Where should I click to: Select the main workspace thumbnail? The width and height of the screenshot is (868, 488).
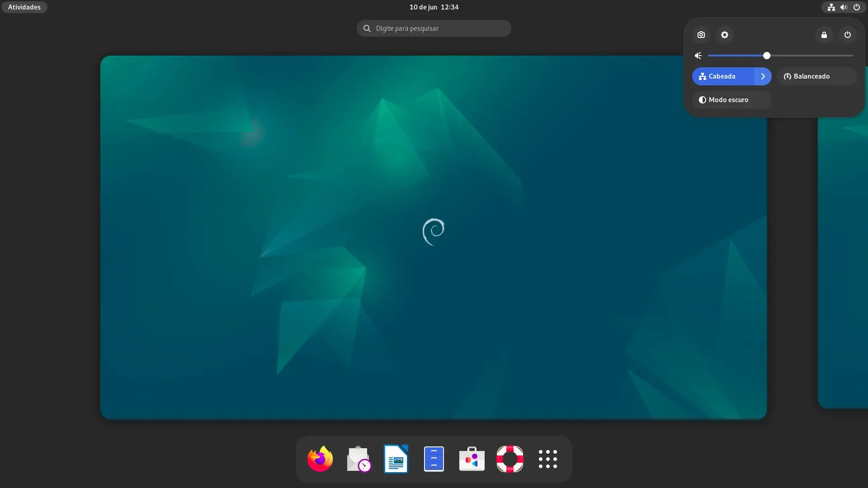tap(434, 237)
